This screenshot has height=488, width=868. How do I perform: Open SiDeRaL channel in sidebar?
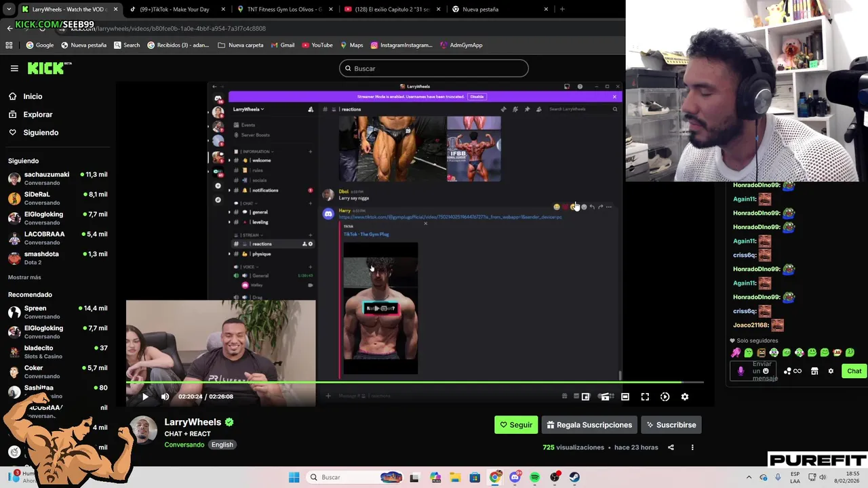click(x=58, y=198)
